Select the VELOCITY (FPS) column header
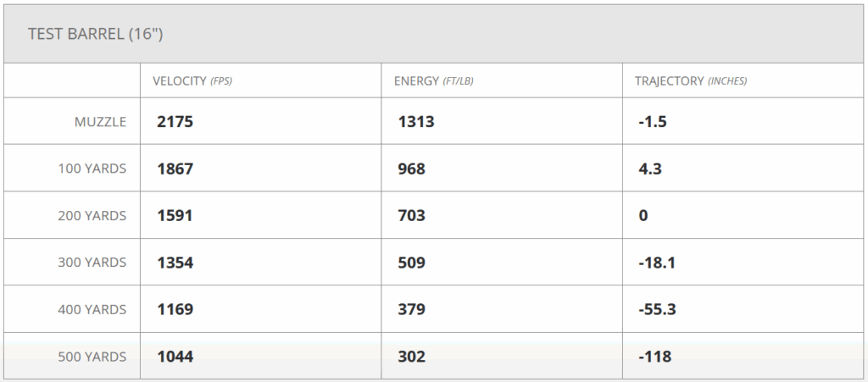This screenshot has width=868, height=382. tap(192, 81)
